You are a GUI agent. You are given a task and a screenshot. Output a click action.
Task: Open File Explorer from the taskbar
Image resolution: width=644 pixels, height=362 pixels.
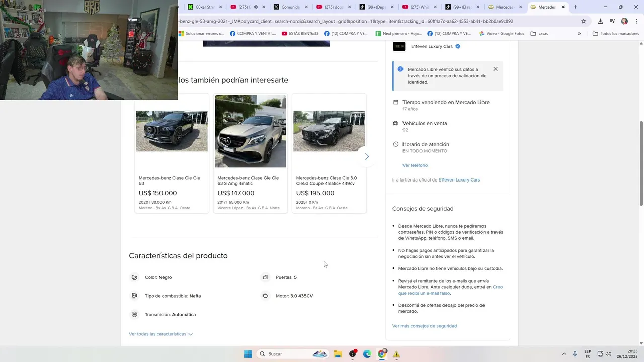[338, 354]
